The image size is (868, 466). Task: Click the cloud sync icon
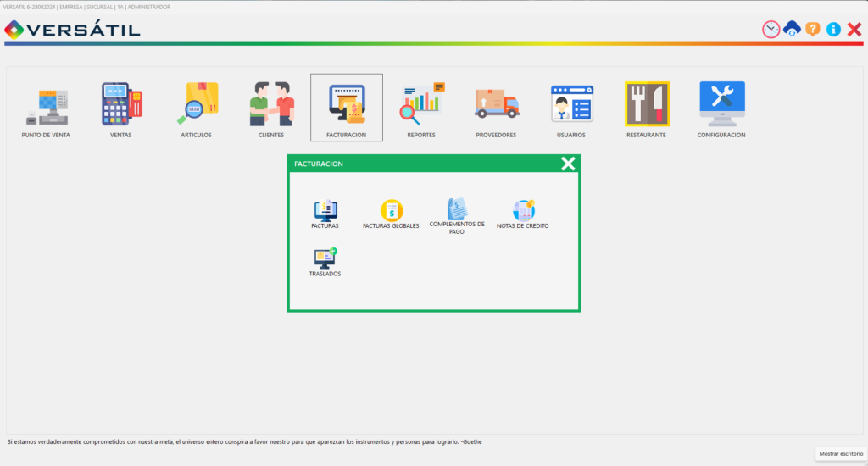793,29
